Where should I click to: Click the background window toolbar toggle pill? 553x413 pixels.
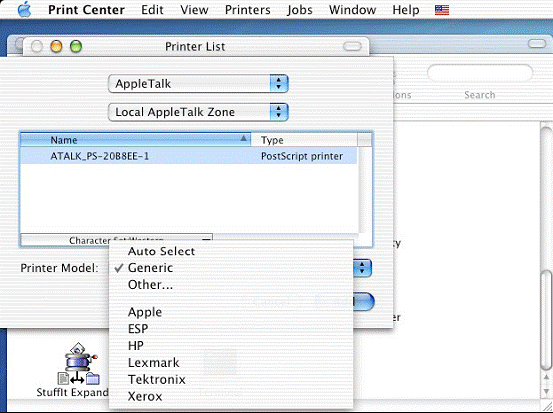(537, 44)
